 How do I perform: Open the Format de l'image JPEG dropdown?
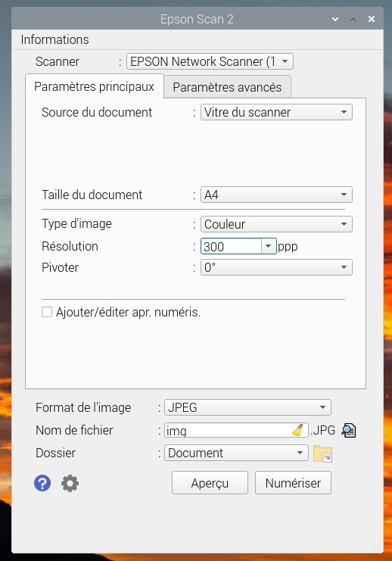(x=247, y=407)
